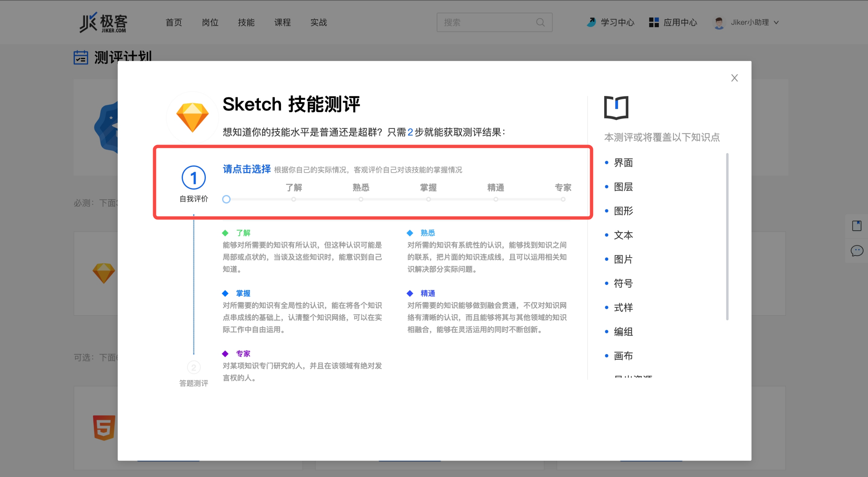Click the open book knowledge icon
Image resolution: width=868 pixels, height=477 pixels.
[x=616, y=108]
